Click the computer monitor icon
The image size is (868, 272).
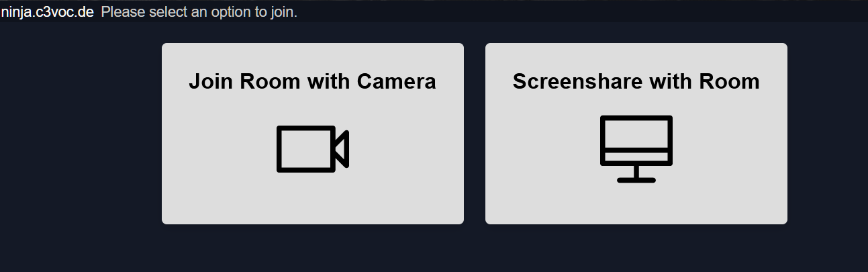(x=636, y=149)
